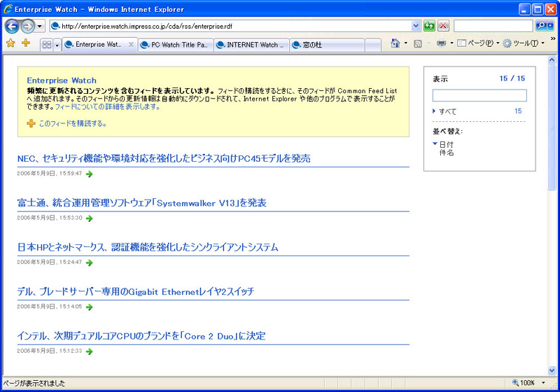This screenshot has height=392, width=560.
Task: Subscribe via このフィードを購読する link
Action: point(73,123)
